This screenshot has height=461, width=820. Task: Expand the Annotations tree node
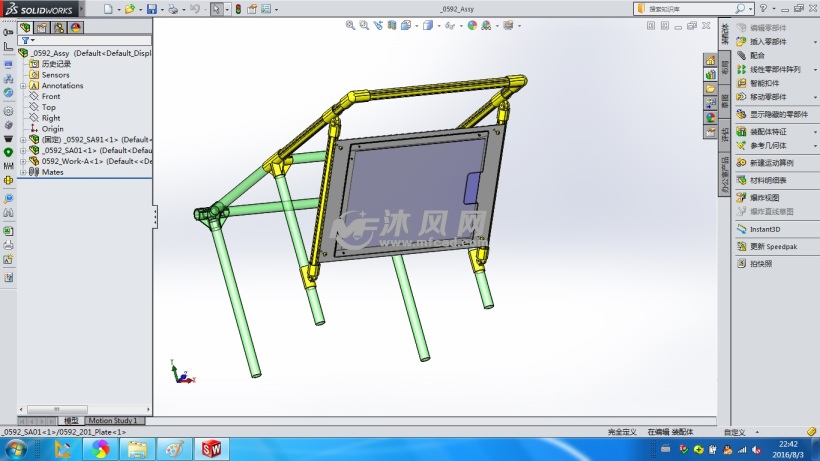(22, 86)
